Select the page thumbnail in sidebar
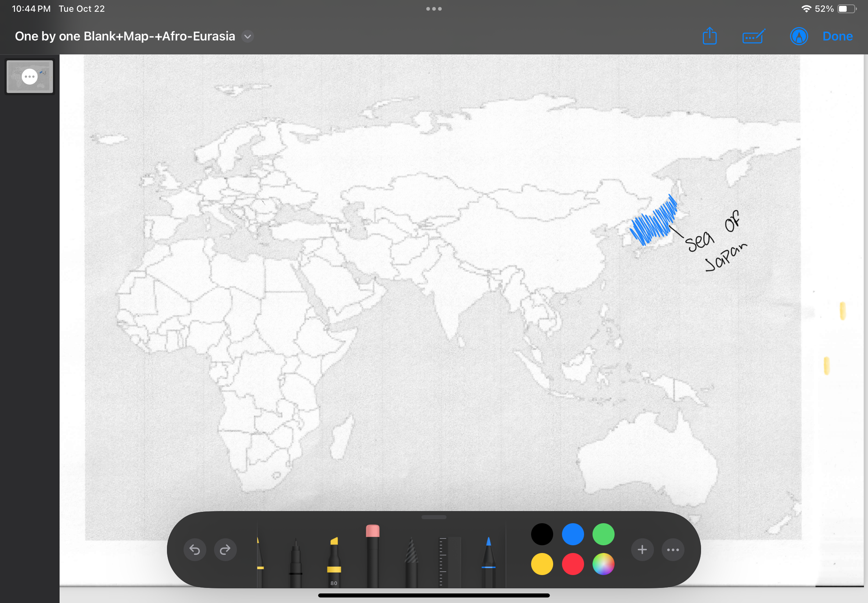This screenshot has width=868, height=603. click(x=30, y=77)
